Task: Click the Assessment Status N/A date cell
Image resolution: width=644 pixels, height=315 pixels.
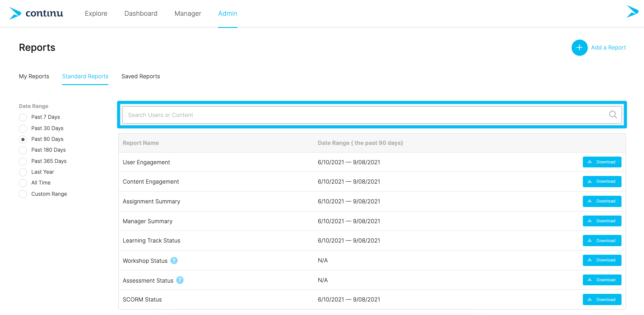Action: (323, 280)
